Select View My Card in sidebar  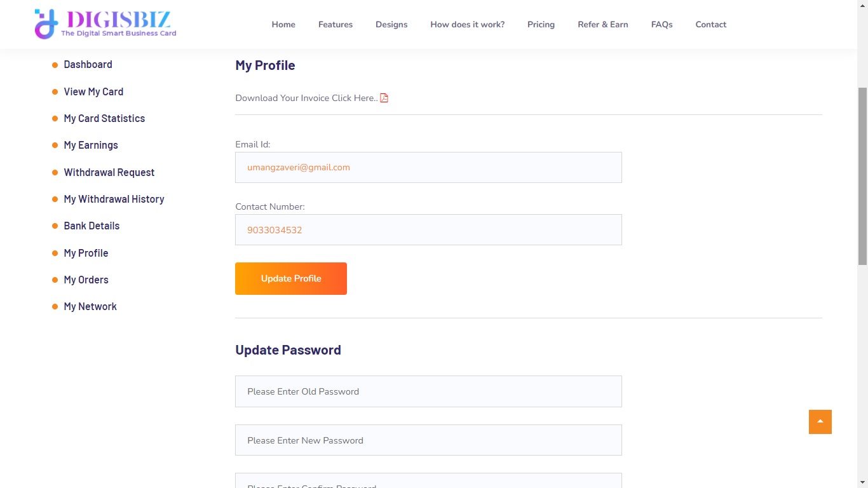point(93,91)
